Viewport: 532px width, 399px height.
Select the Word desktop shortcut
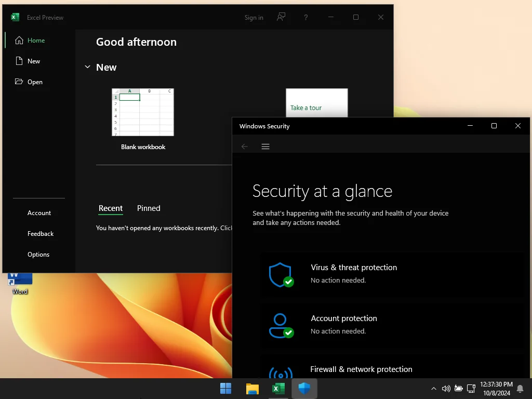click(20, 284)
